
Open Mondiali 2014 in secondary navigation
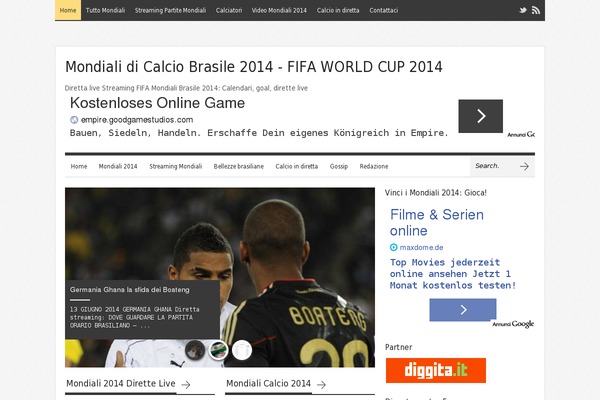pyautogui.click(x=118, y=166)
